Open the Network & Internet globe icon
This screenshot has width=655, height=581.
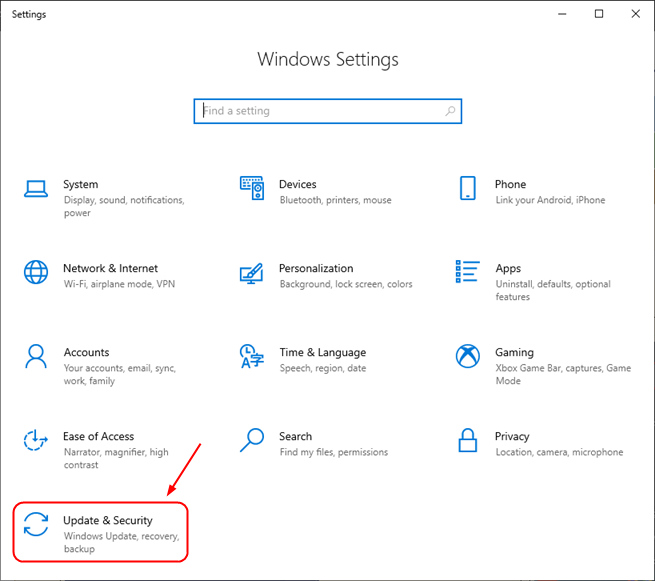pos(36,272)
